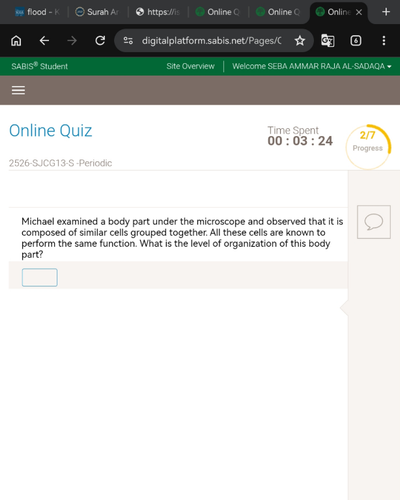Navigate back with the back arrow
Image resolution: width=400 pixels, height=500 pixels.
coord(44,41)
